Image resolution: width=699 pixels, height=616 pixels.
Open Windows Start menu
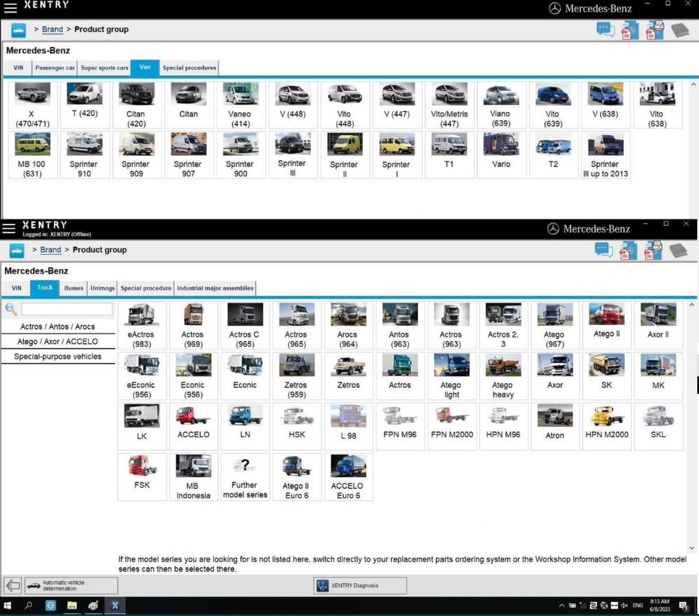tap(8, 606)
